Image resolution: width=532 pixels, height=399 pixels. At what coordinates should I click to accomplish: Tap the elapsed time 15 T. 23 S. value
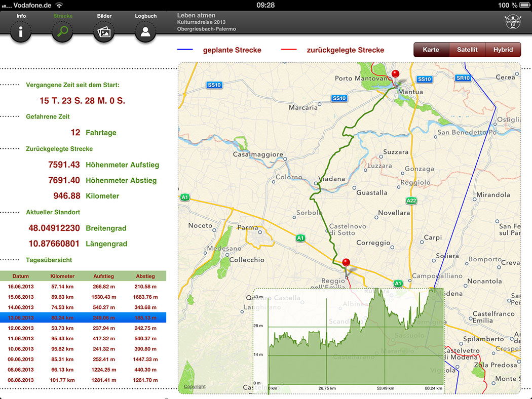(x=83, y=101)
